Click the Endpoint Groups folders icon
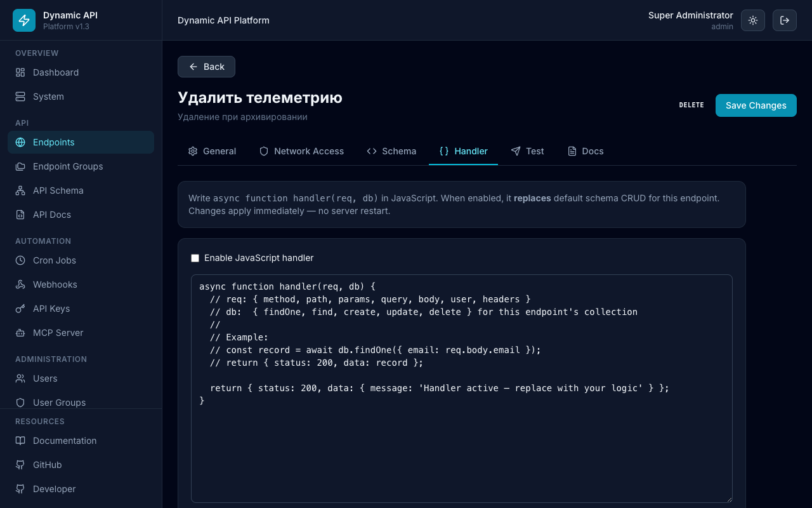 click(20, 166)
